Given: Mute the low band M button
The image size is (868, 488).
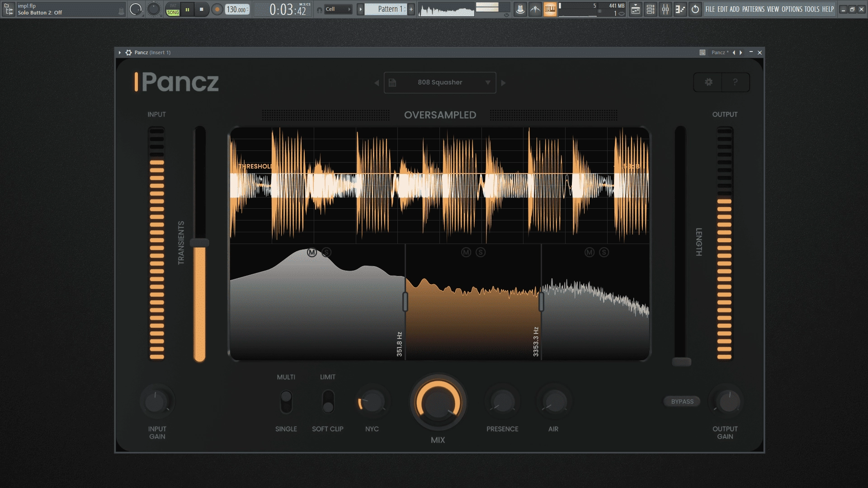Looking at the screenshot, I should [312, 253].
